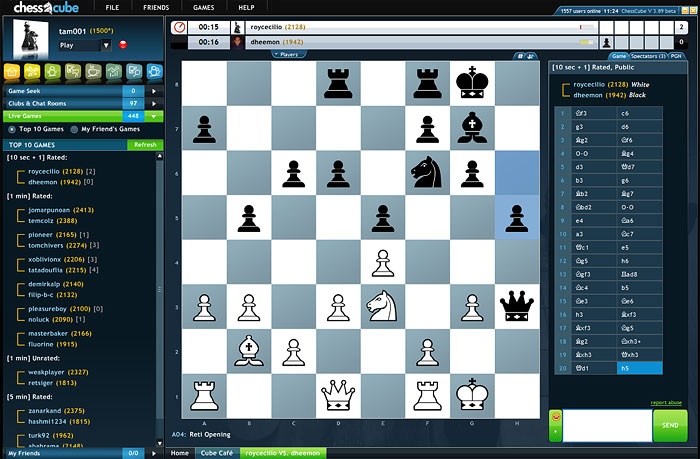The image size is (700, 459).
Task: Open the FRIENDS menu
Action: click(x=156, y=8)
